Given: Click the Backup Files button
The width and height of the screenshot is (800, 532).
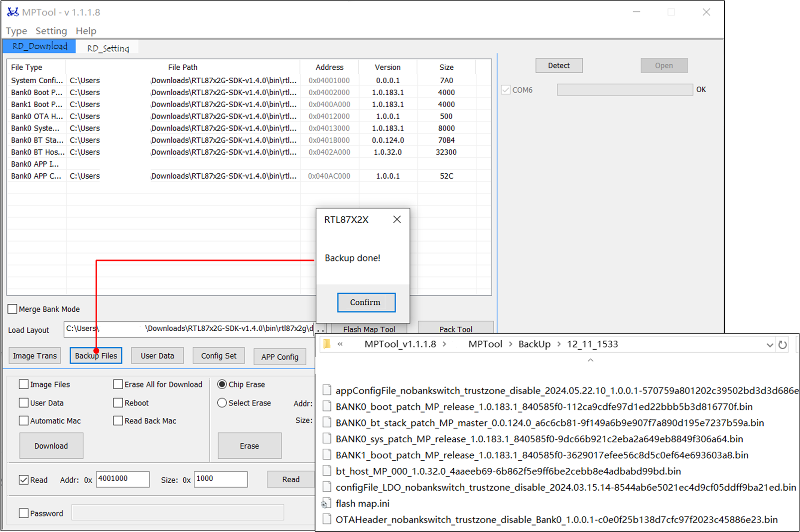Looking at the screenshot, I should (x=96, y=356).
